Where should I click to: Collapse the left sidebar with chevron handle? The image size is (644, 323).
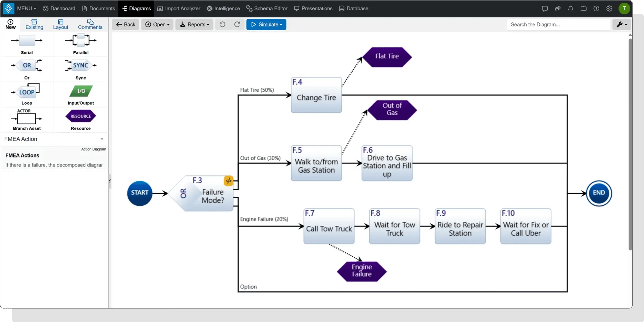[x=110, y=181]
